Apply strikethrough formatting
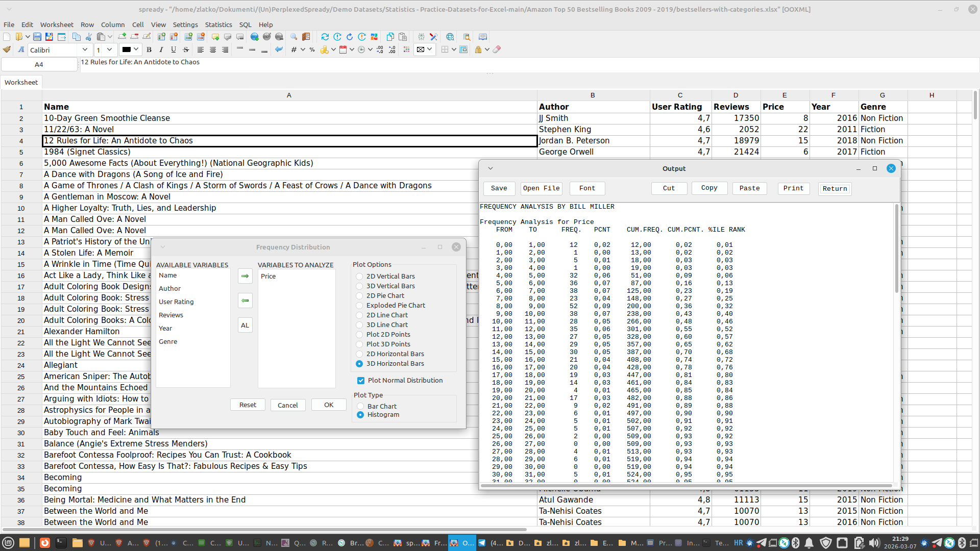The image size is (980, 551). point(186,49)
